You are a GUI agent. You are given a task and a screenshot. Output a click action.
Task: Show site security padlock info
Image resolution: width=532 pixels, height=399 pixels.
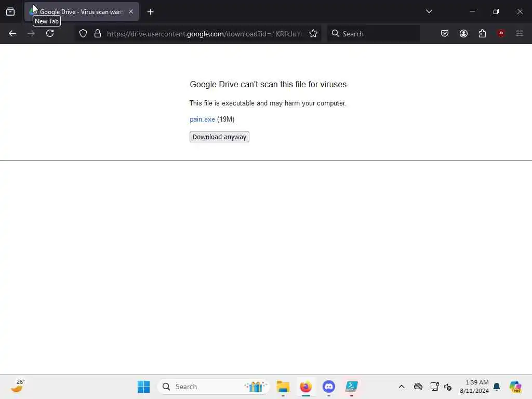click(x=98, y=33)
